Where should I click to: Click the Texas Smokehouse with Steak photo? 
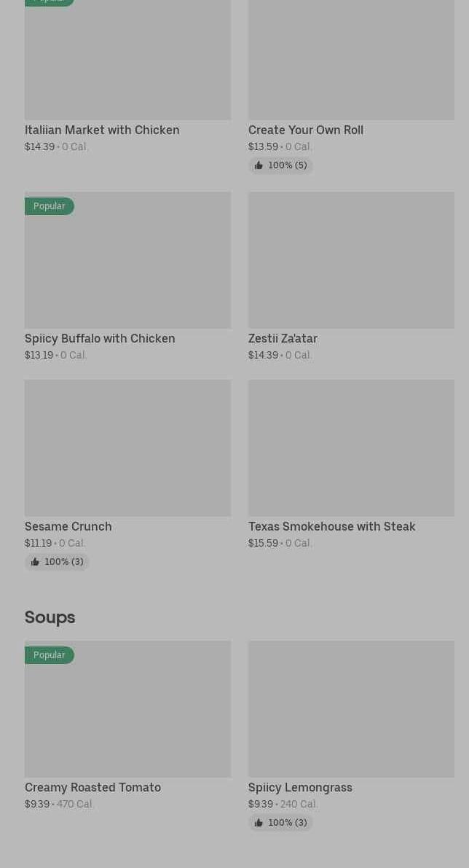(351, 447)
